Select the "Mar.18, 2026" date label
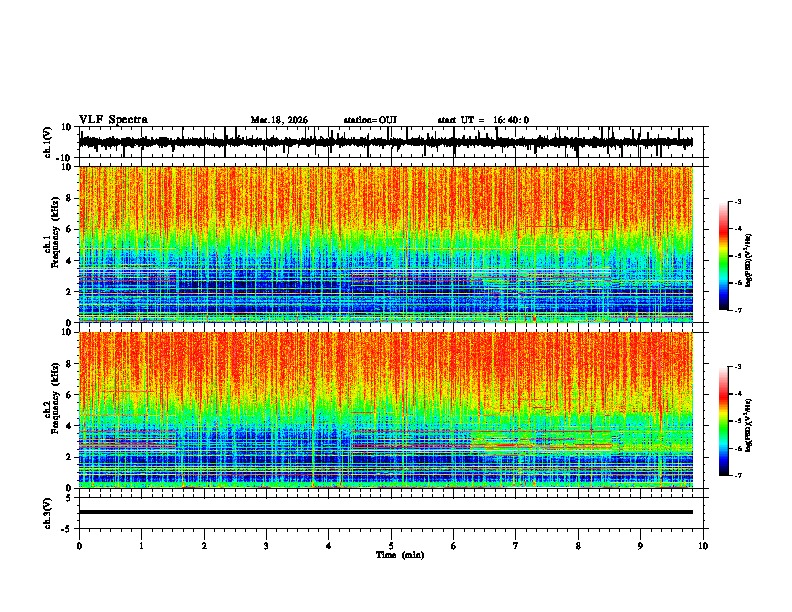The image size is (792, 612). [x=279, y=120]
